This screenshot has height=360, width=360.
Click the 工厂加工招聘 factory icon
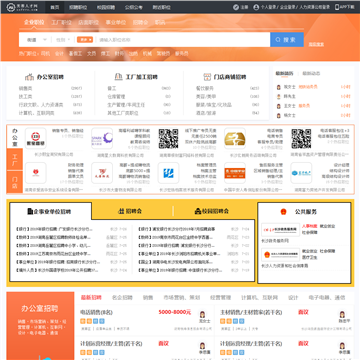point(118,77)
